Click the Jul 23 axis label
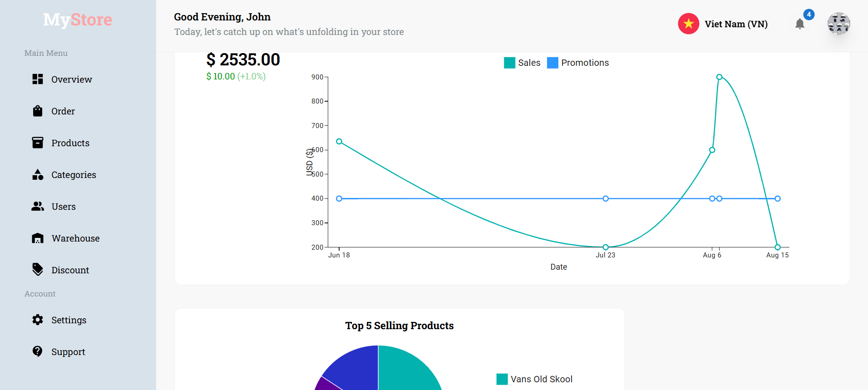 [x=606, y=255]
